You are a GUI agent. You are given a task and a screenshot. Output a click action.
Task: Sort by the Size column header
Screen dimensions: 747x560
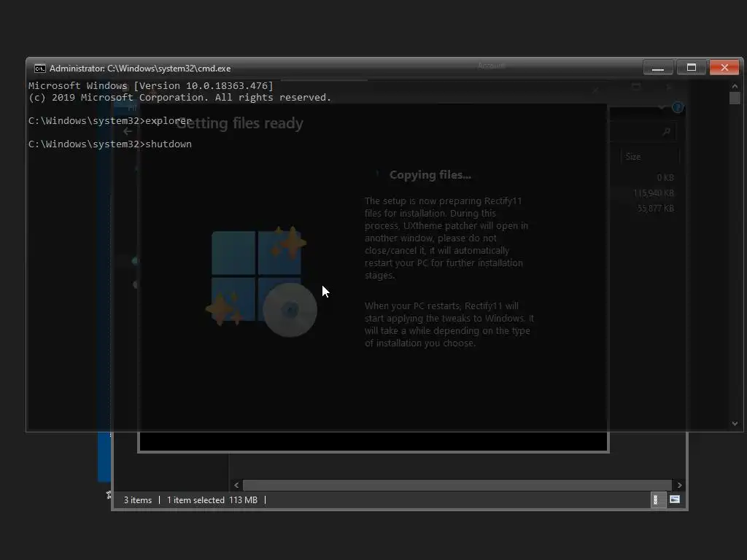click(x=650, y=157)
